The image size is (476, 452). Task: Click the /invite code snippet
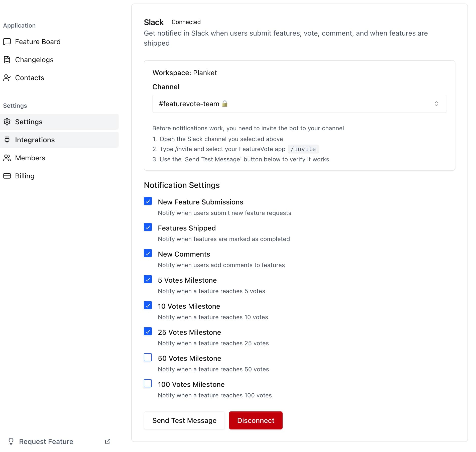tap(303, 149)
